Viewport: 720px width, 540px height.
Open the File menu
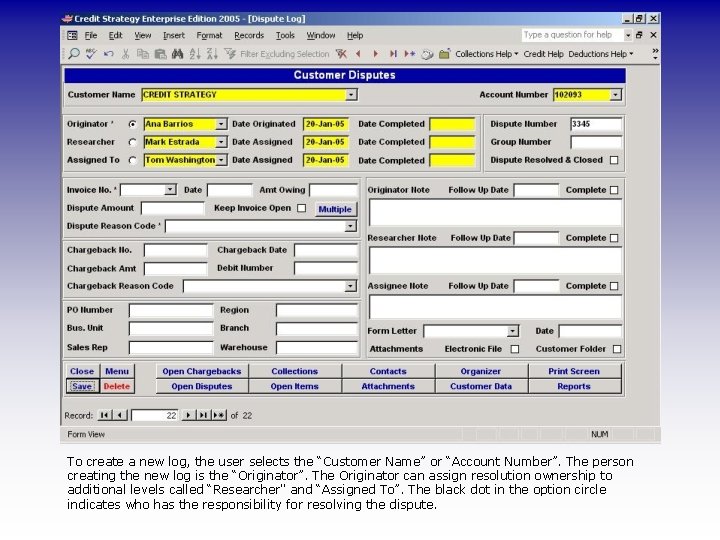pyautogui.click(x=91, y=35)
